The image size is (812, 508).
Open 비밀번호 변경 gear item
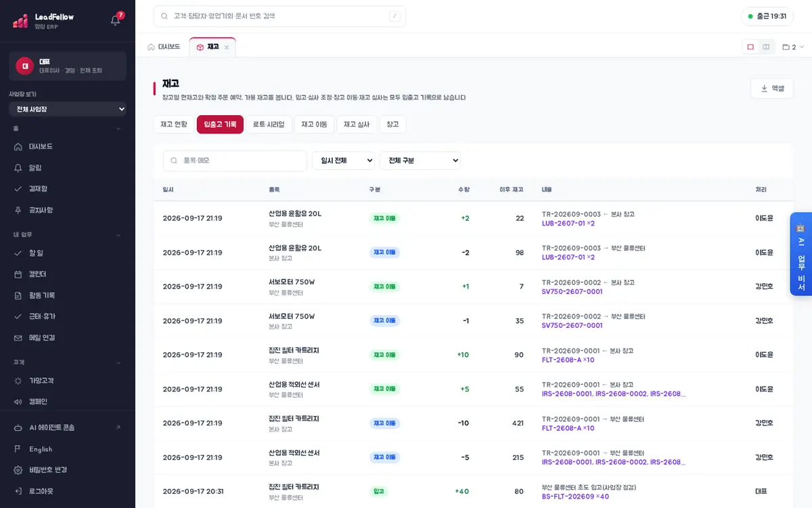coord(68,470)
